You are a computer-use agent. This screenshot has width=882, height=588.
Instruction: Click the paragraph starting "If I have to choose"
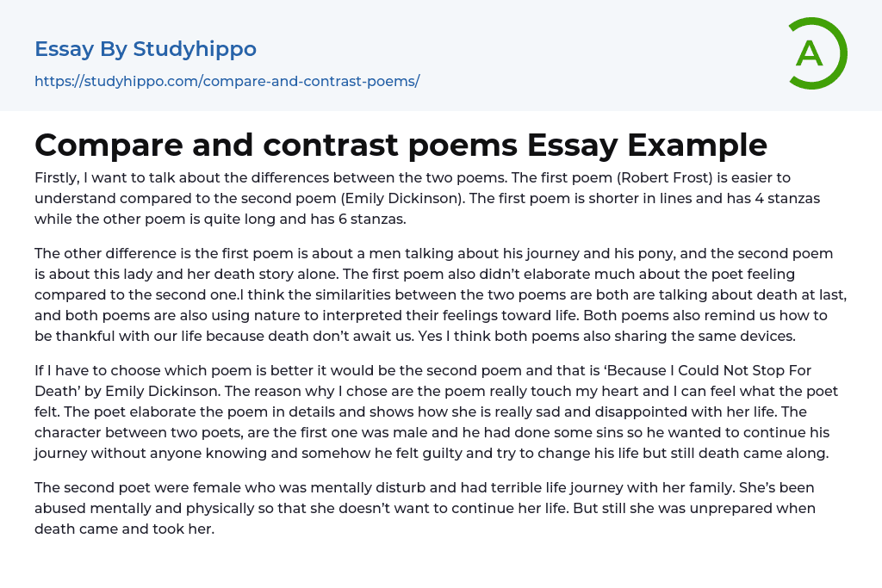(436, 412)
